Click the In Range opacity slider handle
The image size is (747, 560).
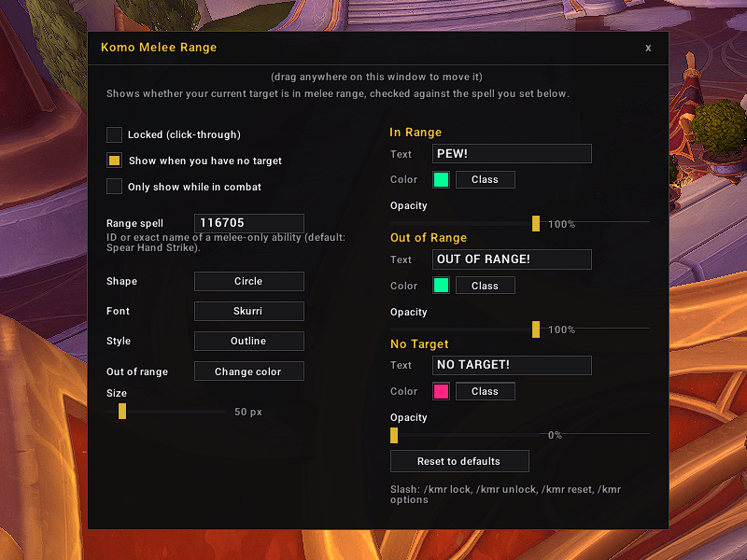[x=536, y=223]
